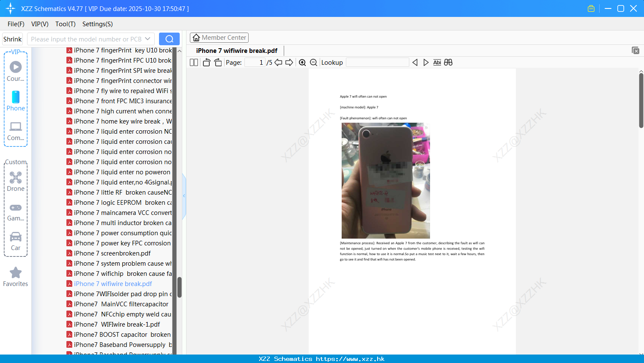This screenshot has width=644, height=363.
Task: Click the blue search button
Action: click(x=169, y=39)
